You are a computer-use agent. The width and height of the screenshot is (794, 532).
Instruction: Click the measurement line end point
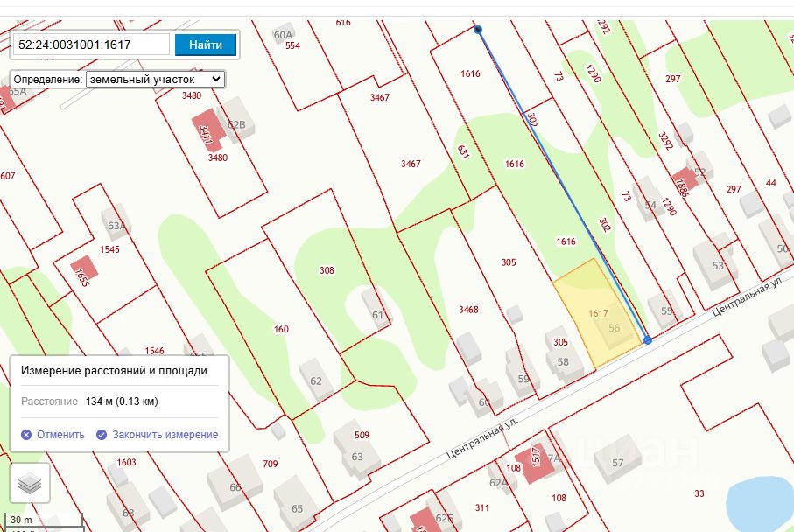point(648,340)
